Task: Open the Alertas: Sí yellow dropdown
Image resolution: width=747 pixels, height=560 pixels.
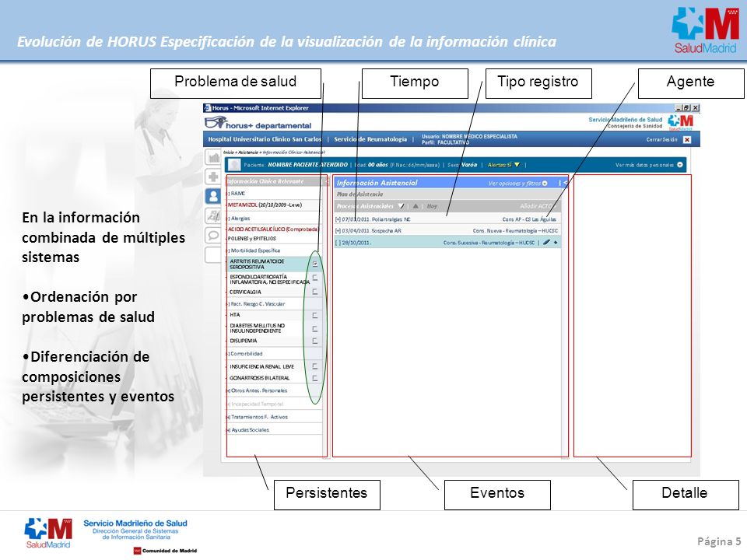Action: click(x=517, y=165)
